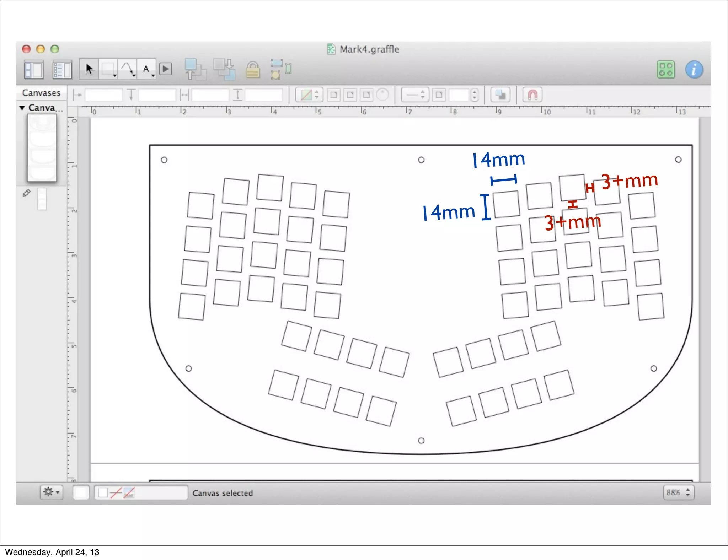Open the gear action menu
Image resolution: width=728 pixels, height=560 pixels.
point(51,492)
